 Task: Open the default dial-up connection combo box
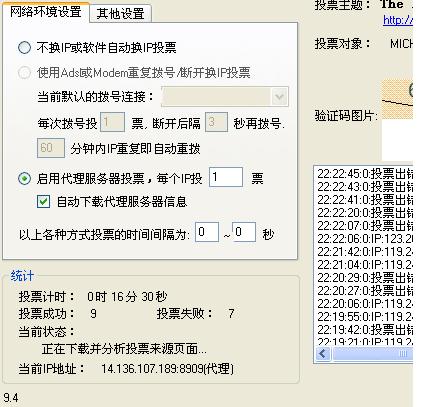(x=225, y=97)
